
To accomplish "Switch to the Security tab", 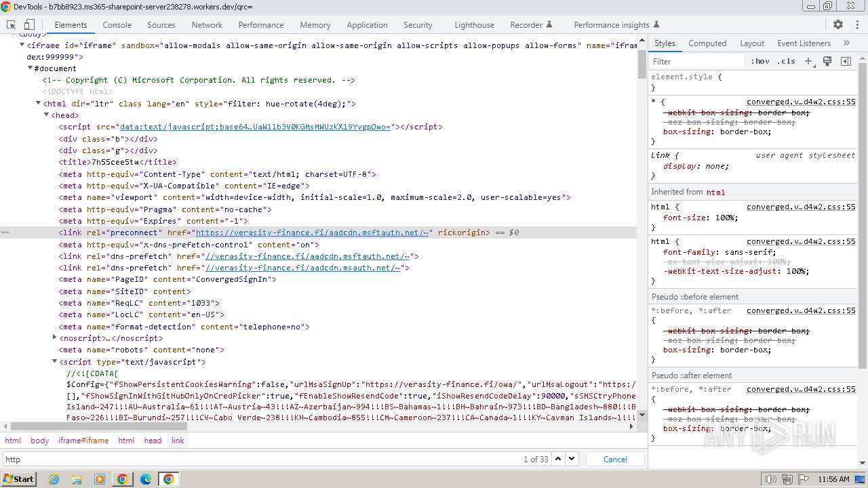I will coord(418,24).
